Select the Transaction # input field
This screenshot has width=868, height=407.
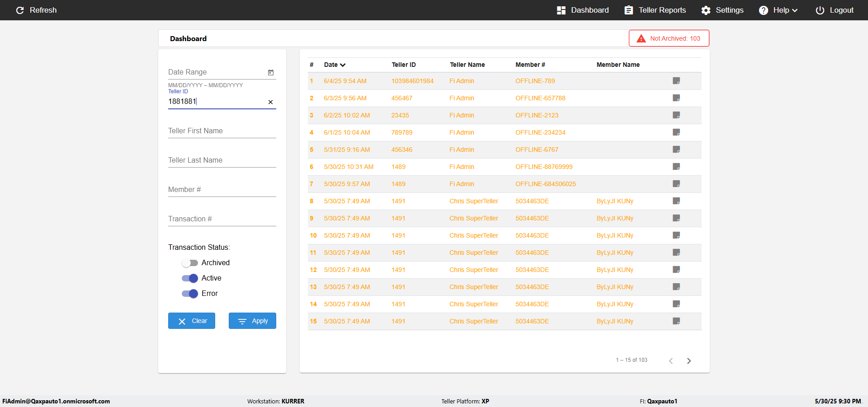coord(222,219)
